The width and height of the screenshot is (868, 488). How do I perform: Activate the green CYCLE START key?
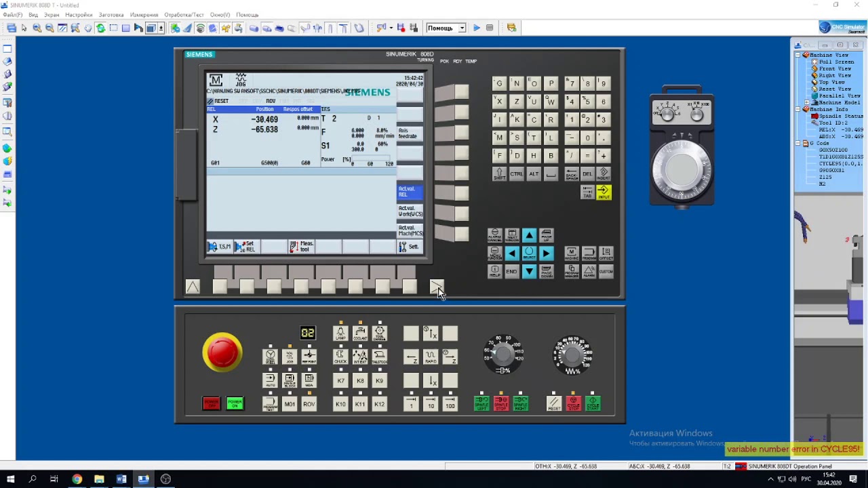[593, 404]
